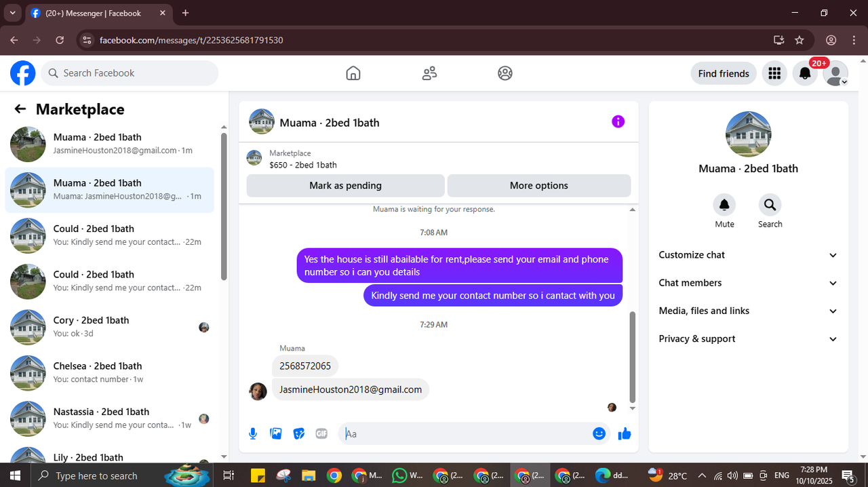Click the Aa message input field
Image resolution: width=868 pixels, height=487 pixels.
[465, 433]
